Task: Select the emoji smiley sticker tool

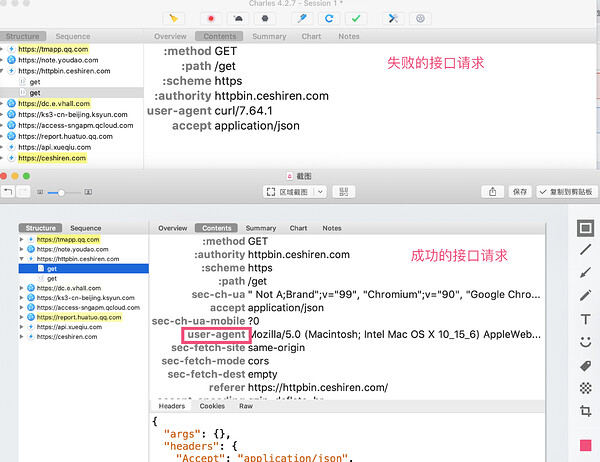Action: point(585,342)
